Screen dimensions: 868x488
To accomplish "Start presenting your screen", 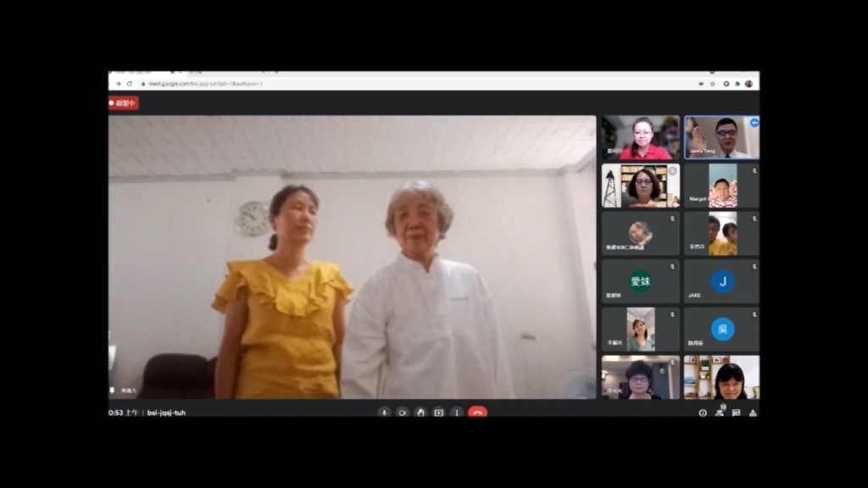I will (439, 413).
